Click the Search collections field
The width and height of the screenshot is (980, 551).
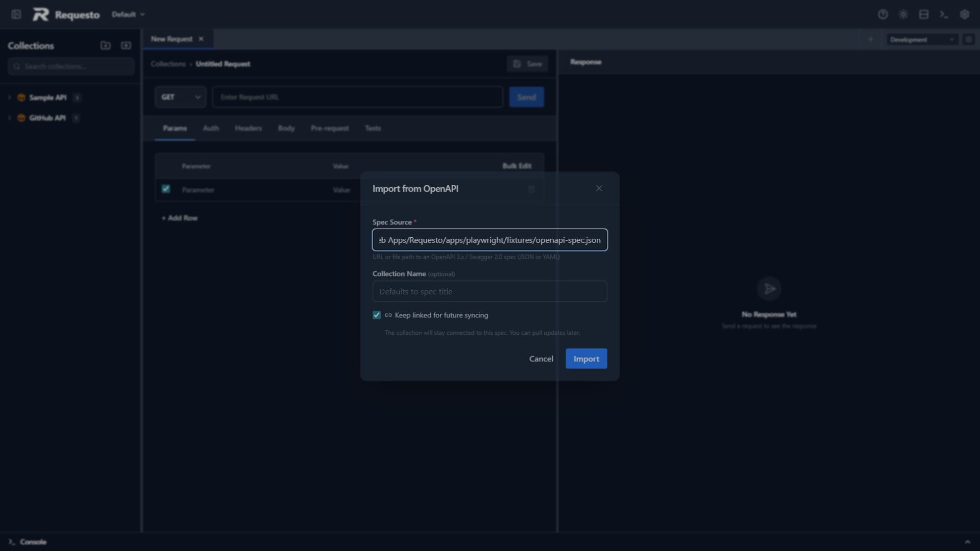pos(71,66)
